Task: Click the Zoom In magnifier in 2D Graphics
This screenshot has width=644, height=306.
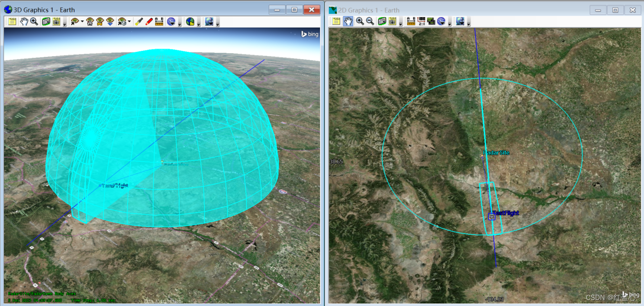Action: click(360, 21)
